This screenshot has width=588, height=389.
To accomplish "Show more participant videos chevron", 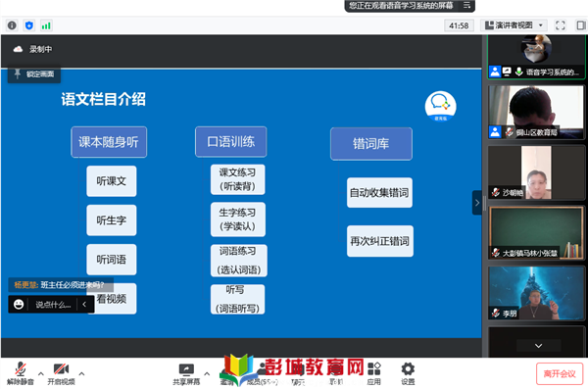I will pyautogui.click(x=538, y=346).
